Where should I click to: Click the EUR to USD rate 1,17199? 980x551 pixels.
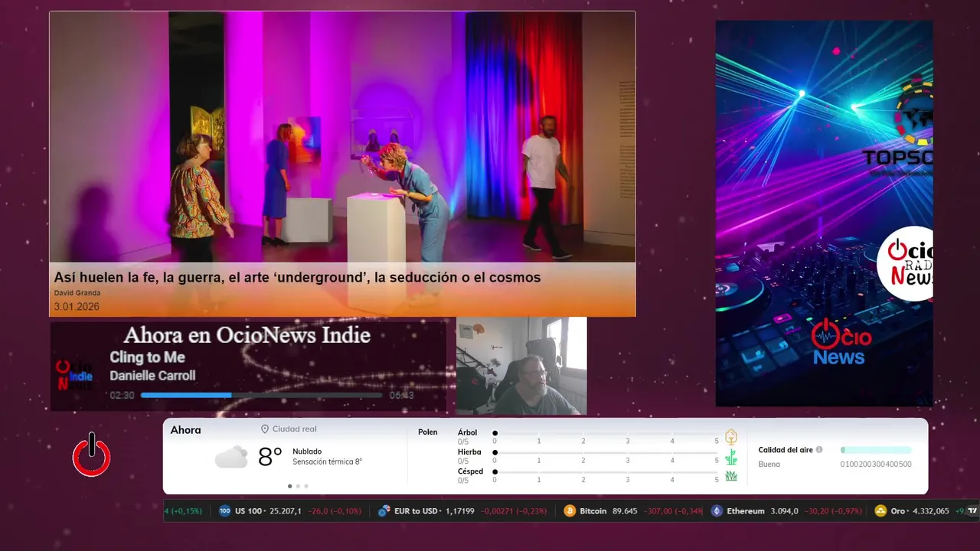tap(460, 511)
